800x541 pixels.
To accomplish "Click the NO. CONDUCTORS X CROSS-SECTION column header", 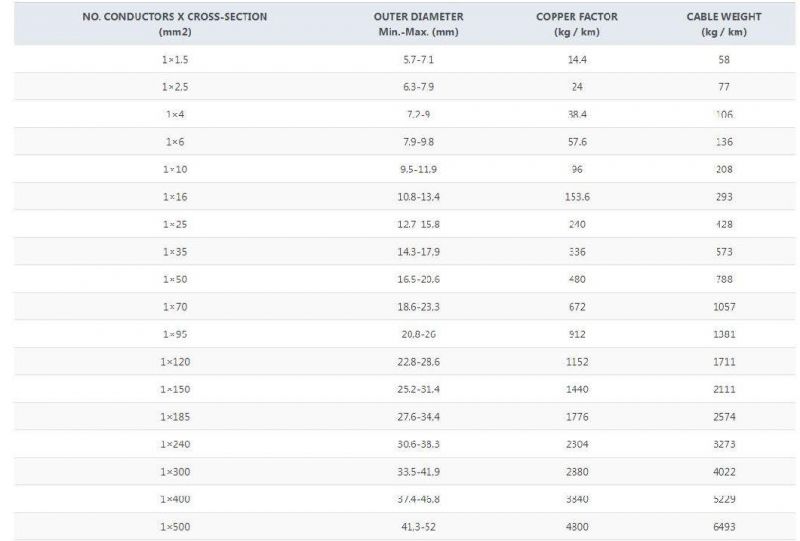I will tap(175, 24).
